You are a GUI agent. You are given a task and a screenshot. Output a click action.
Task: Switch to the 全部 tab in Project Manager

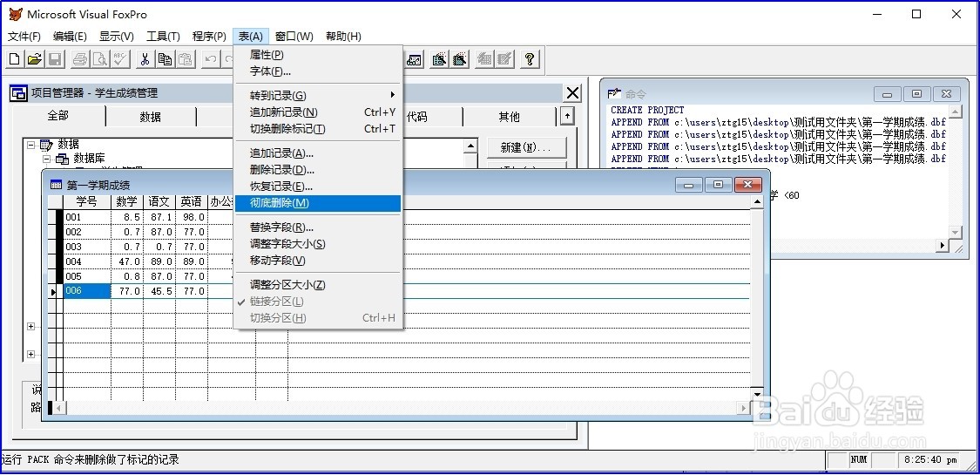pyautogui.click(x=58, y=116)
